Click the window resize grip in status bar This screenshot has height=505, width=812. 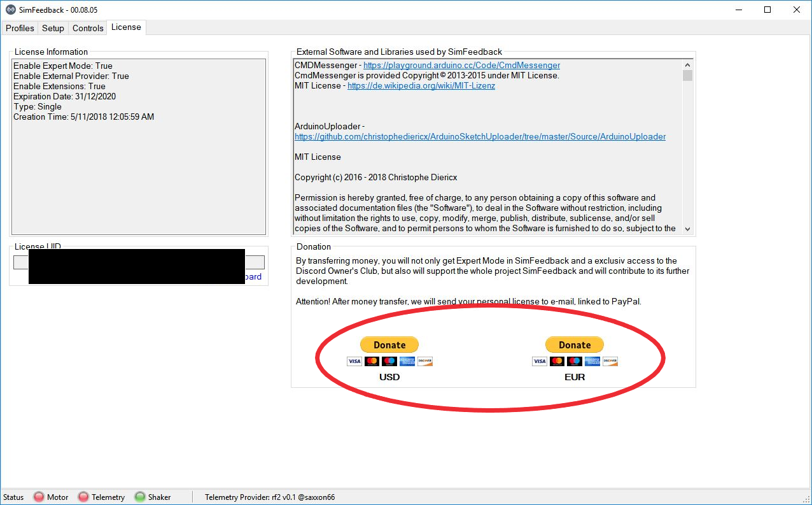tap(806, 499)
